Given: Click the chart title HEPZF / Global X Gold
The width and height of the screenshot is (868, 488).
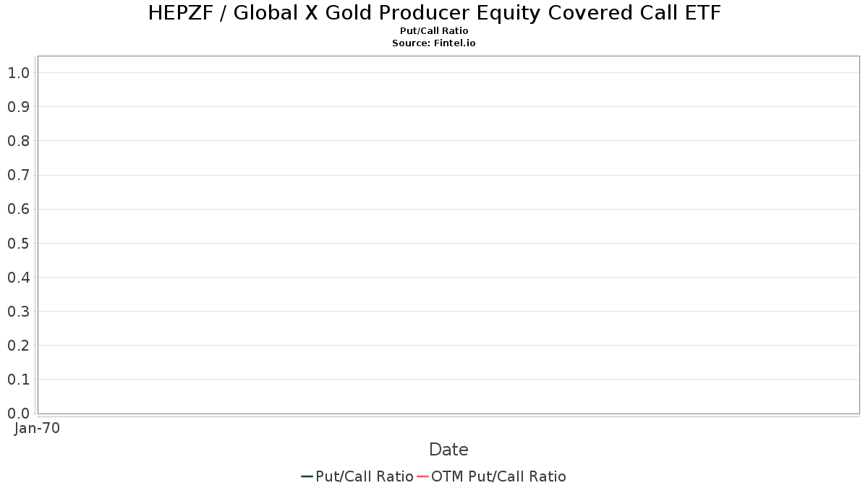Looking at the screenshot, I should coord(434,13).
